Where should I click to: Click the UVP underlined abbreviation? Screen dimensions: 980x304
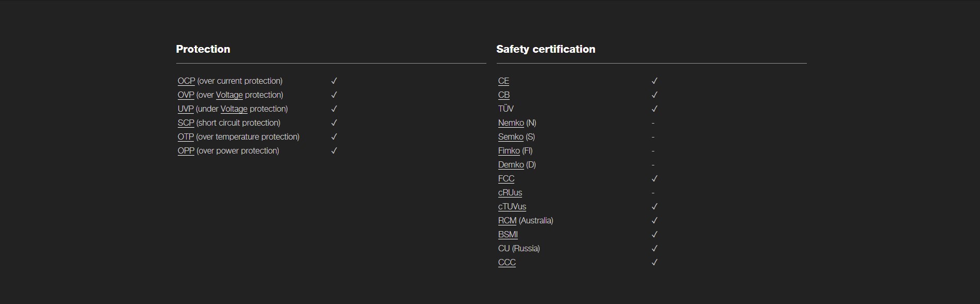(186, 109)
